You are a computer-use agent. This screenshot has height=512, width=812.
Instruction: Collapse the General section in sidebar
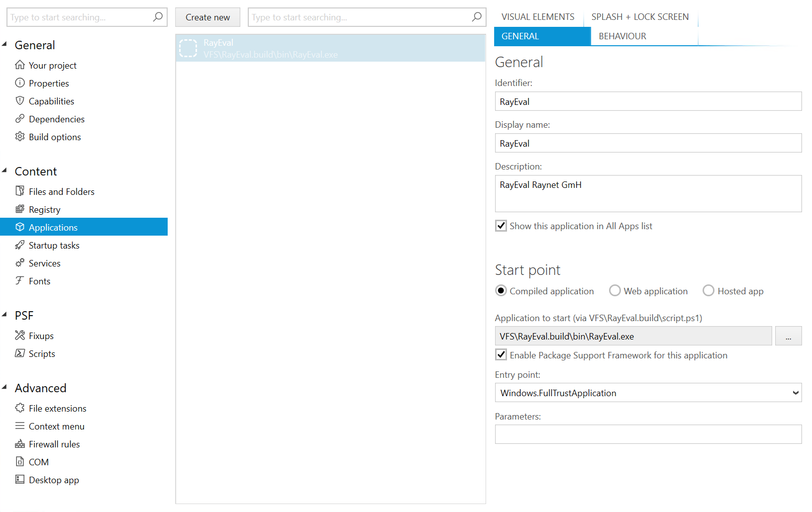(x=4, y=44)
